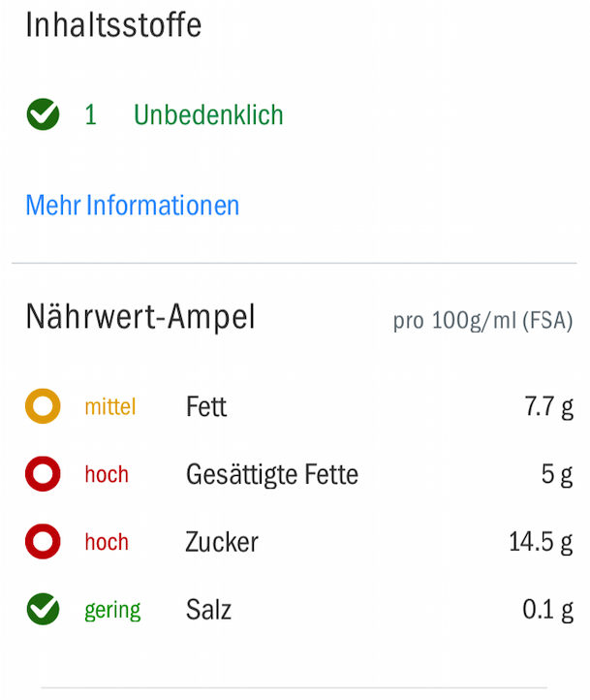Select the gering rating label
Screen dimensions: 590x700
112,611
